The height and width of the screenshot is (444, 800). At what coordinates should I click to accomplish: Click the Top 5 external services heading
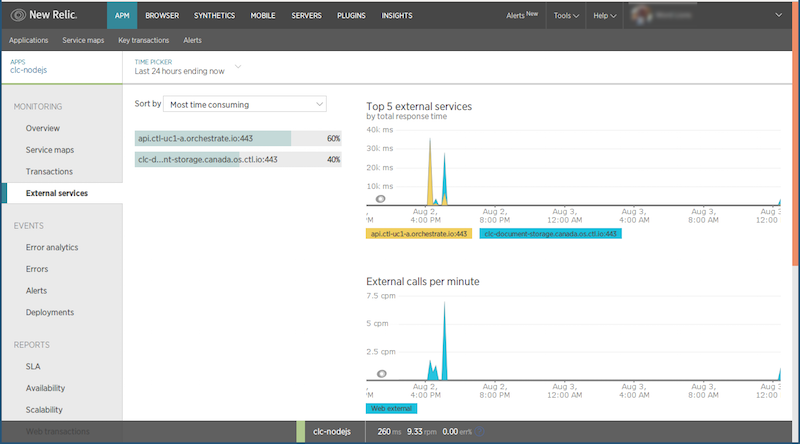tap(419, 106)
